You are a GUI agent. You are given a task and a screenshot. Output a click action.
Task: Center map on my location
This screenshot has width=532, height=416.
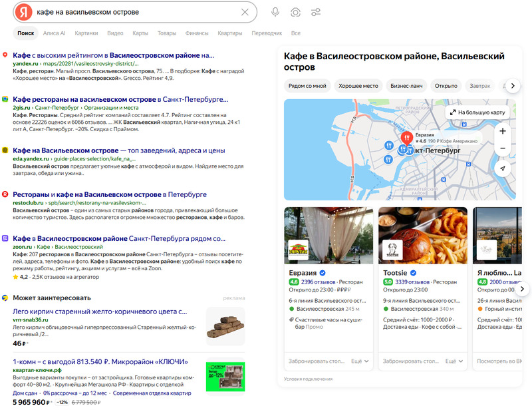pyautogui.click(x=503, y=168)
